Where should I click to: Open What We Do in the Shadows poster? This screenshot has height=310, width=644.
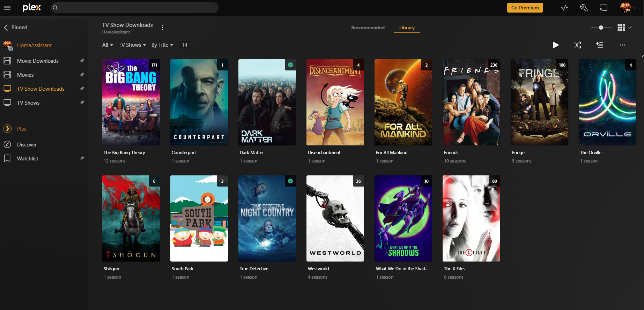point(403,218)
